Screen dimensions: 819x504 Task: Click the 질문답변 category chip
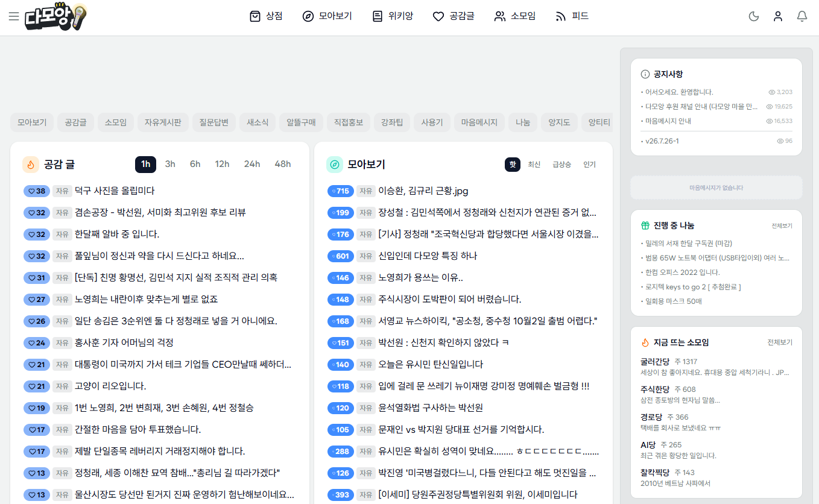(x=214, y=122)
